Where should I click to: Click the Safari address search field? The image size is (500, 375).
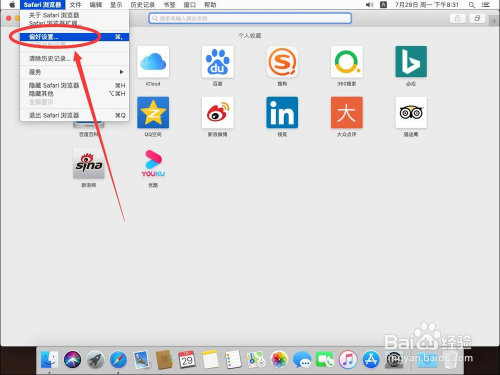tap(250, 18)
